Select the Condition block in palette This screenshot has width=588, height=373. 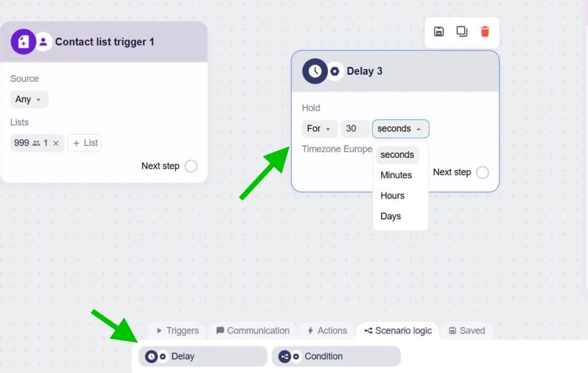336,357
